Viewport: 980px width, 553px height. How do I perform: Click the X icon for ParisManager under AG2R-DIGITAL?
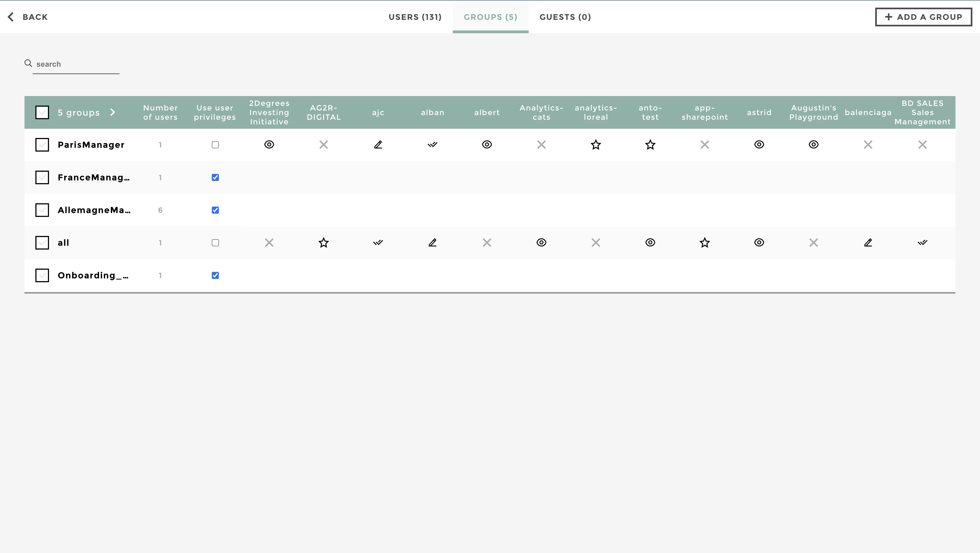point(323,145)
